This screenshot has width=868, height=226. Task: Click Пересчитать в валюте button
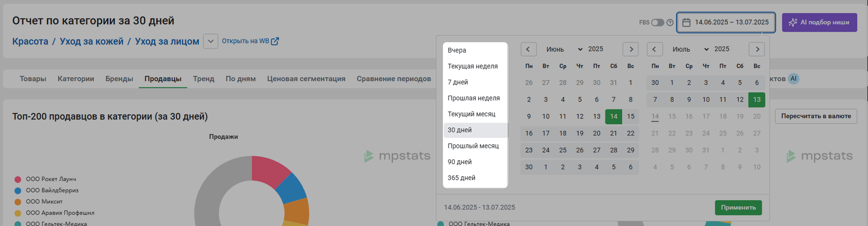[816, 116]
